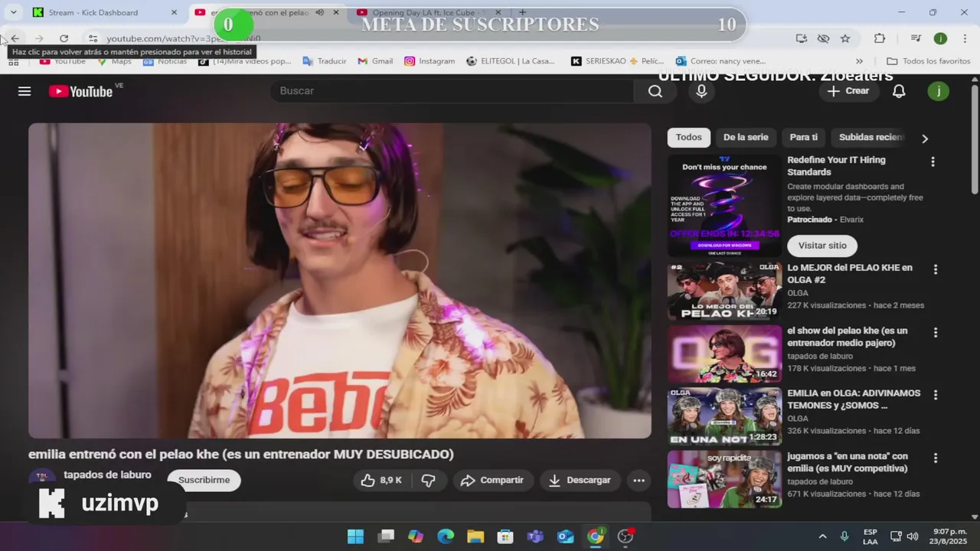
Task: Open Microsoft Store from taskbar
Action: click(505, 536)
